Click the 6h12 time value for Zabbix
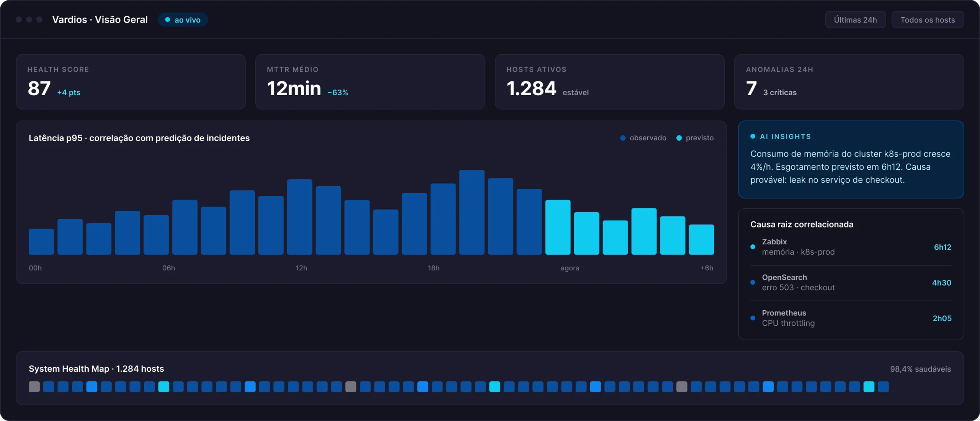Screen dimensions: 980x421 tap(942, 247)
